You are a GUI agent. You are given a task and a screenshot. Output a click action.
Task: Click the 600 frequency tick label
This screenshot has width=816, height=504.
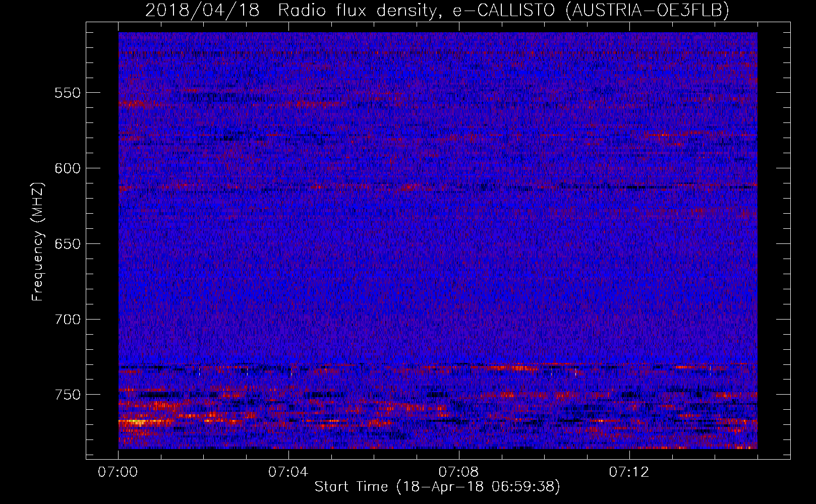[x=68, y=168]
